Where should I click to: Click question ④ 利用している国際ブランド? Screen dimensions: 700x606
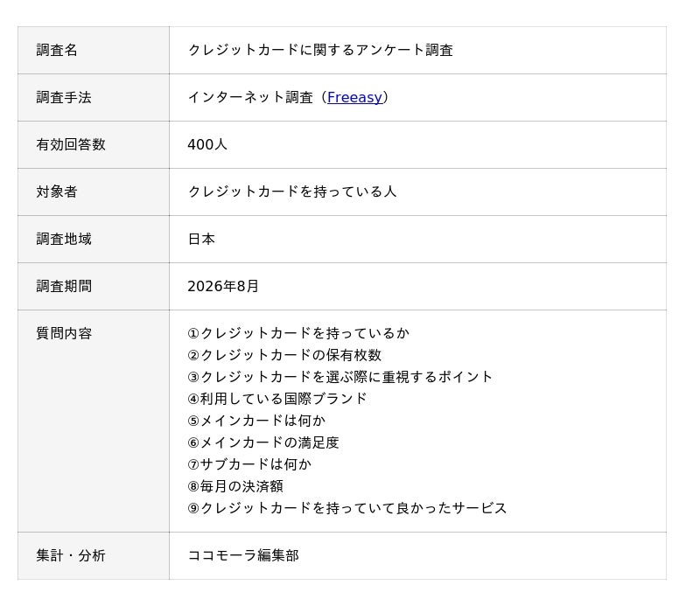(277, 399)
